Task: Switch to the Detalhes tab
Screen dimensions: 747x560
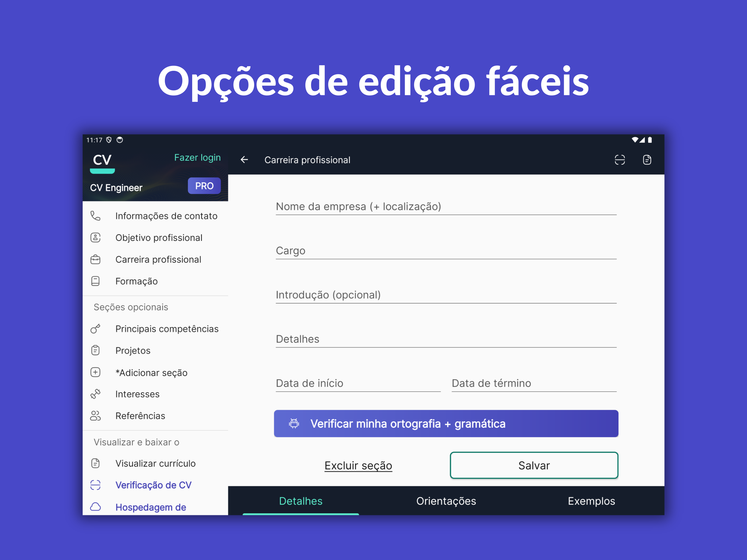Action: click(300, 501)
